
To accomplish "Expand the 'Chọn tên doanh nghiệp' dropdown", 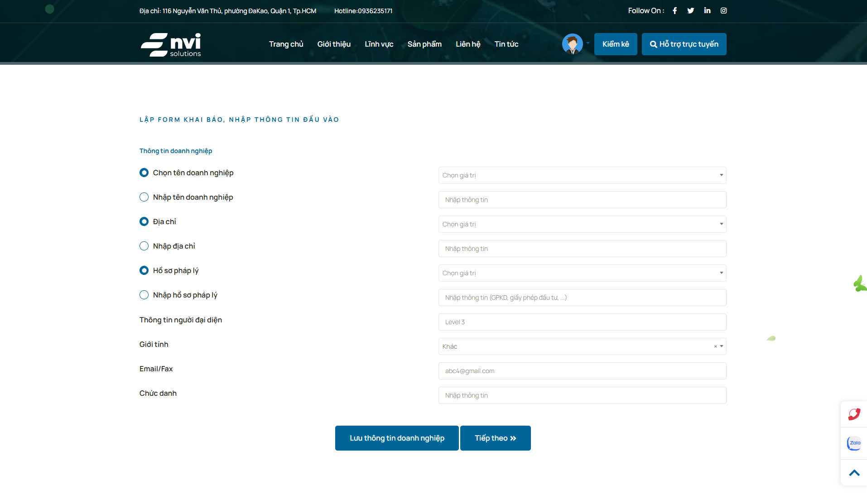I will pos(582,175).
